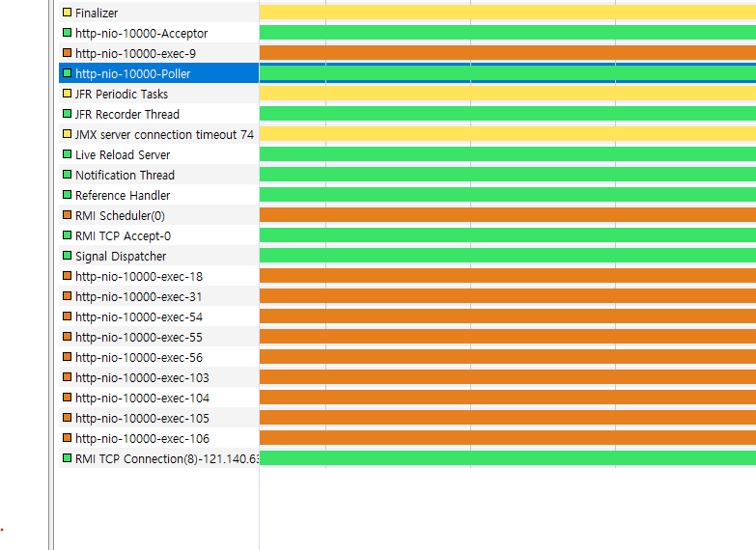Select the http-nio-10000-exec-18 thread

click(158, 276)
